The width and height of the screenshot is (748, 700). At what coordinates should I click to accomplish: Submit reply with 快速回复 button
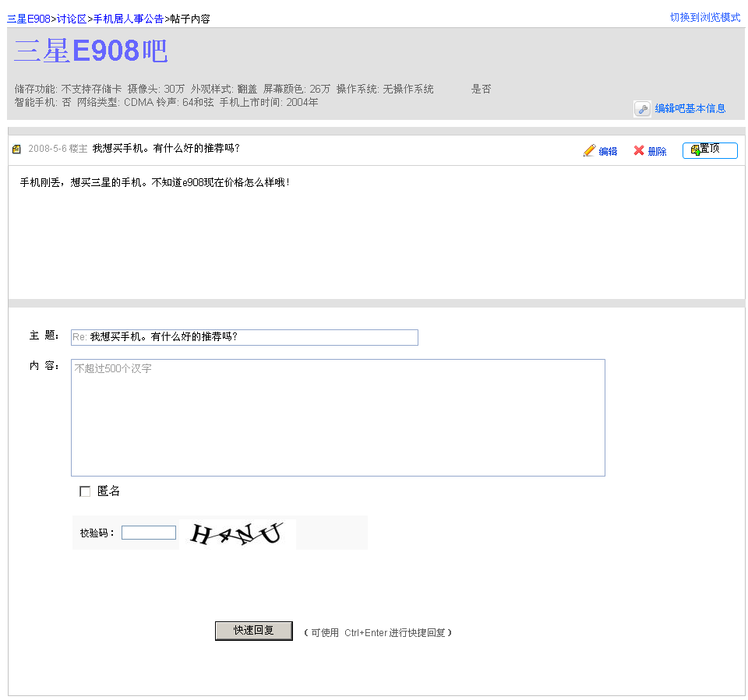tap(254, 631)
